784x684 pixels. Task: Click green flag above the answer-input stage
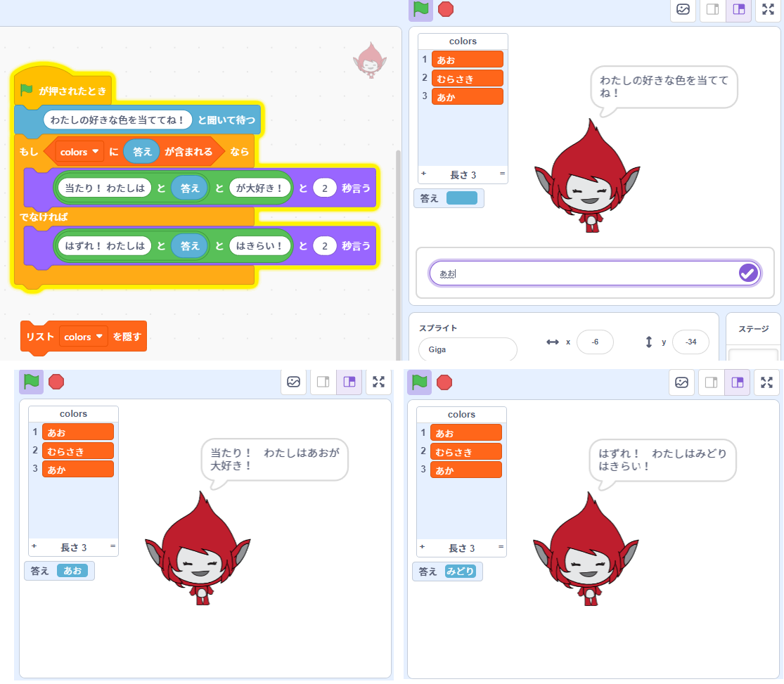coord(421,9)
